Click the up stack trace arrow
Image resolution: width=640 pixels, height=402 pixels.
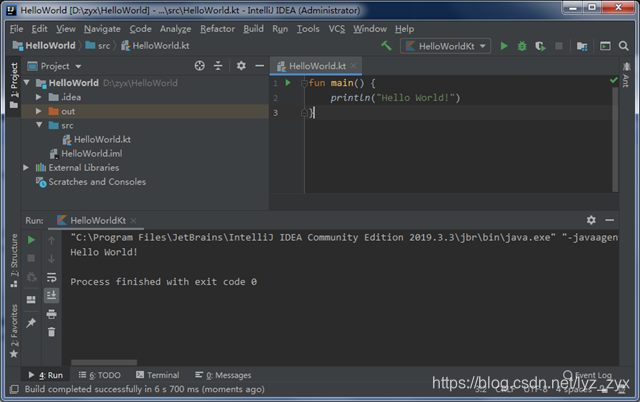[x=51, y=241]
